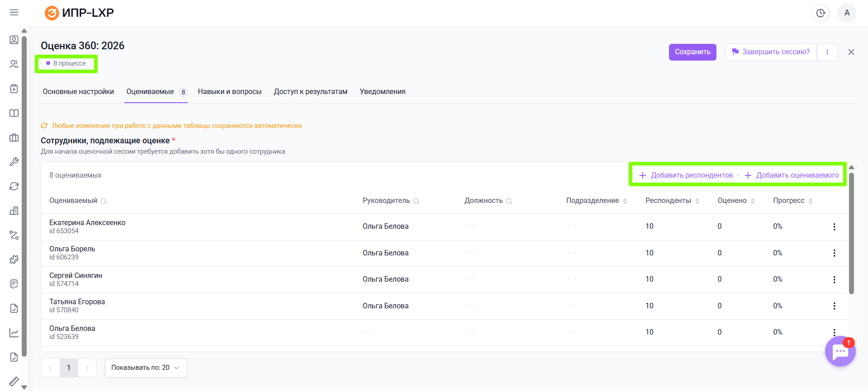Screen dimensions: 868x391
Task: Expand the "Показывать по: 20" page size dropdown
Action: (x=146, y=368)
